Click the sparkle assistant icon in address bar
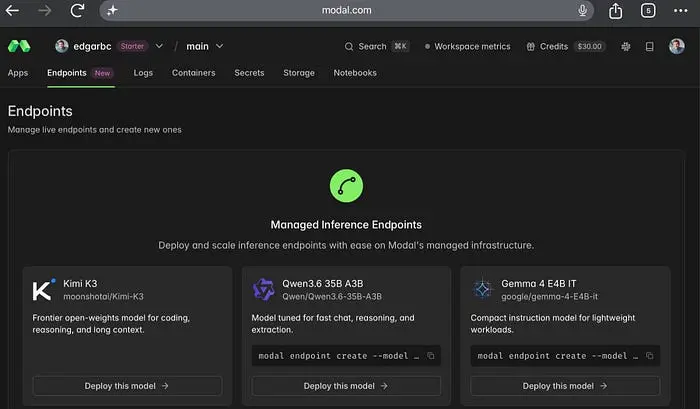 112,10
